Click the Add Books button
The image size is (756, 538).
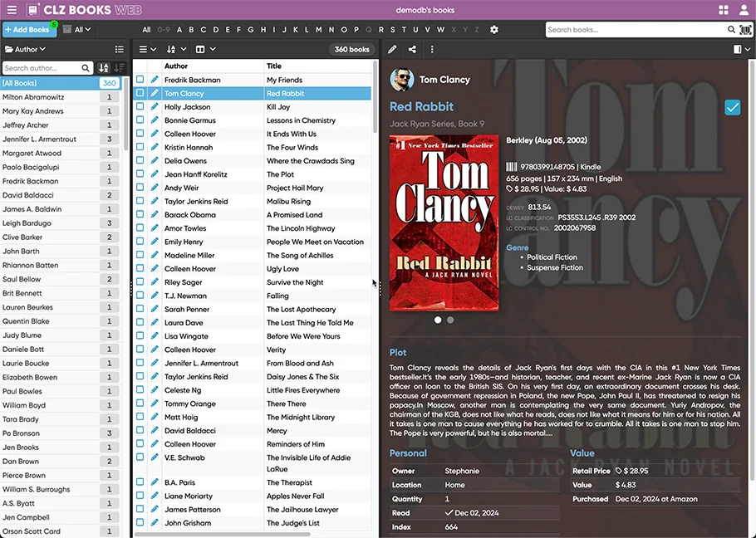pos(29,29)
